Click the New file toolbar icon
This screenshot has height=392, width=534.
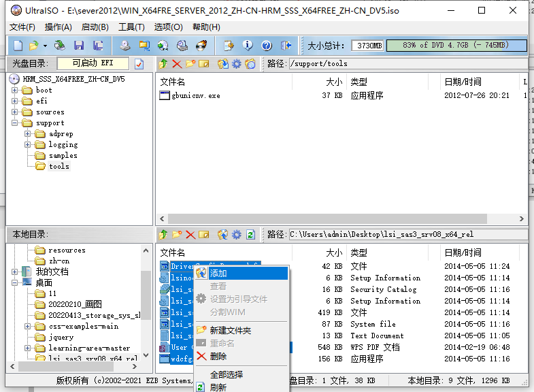click(x=18, y=46)
